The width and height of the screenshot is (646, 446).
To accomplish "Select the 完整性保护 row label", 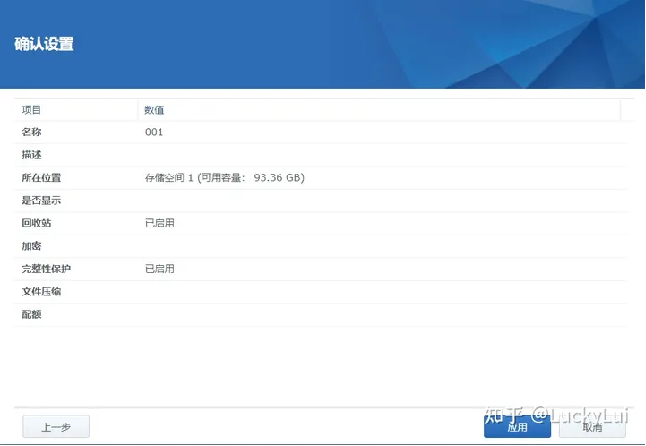I will pos(46,269).
